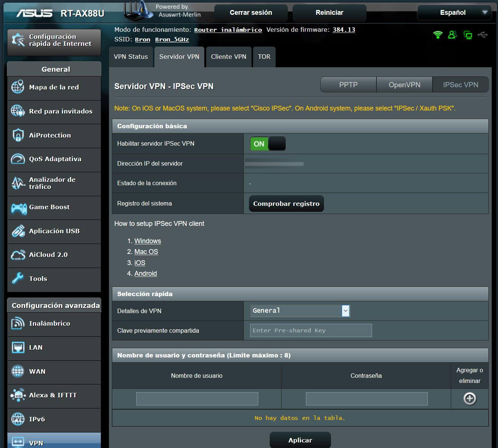Viewport: 498px width, 448px height.
Task: Click the USB status icon
Action: pyautogui.click(x=482, y=35)
